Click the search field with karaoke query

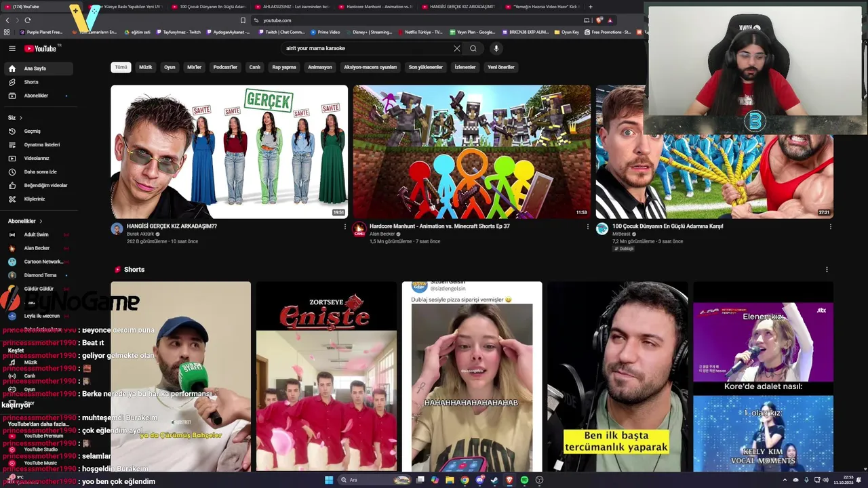pos(366,48)
